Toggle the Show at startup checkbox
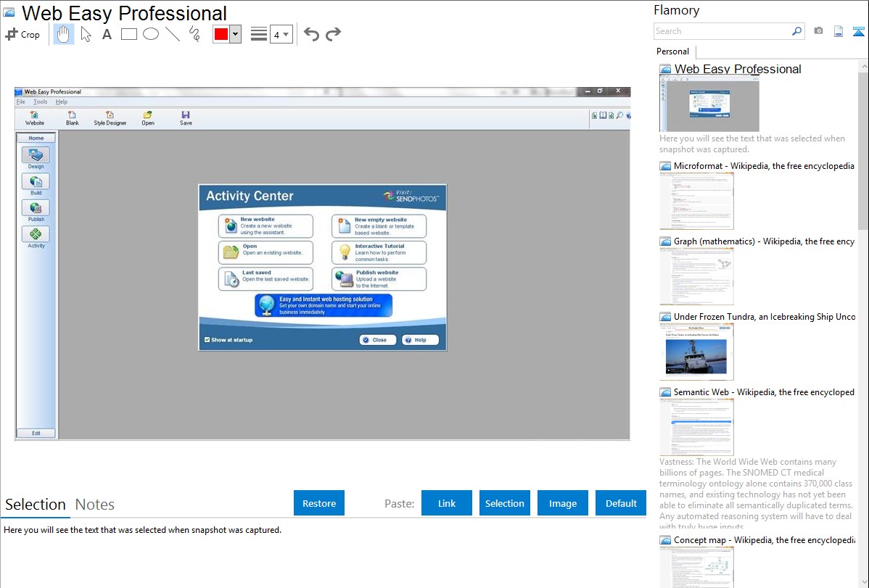Screen dimensions: 869x588 point(207,340)
